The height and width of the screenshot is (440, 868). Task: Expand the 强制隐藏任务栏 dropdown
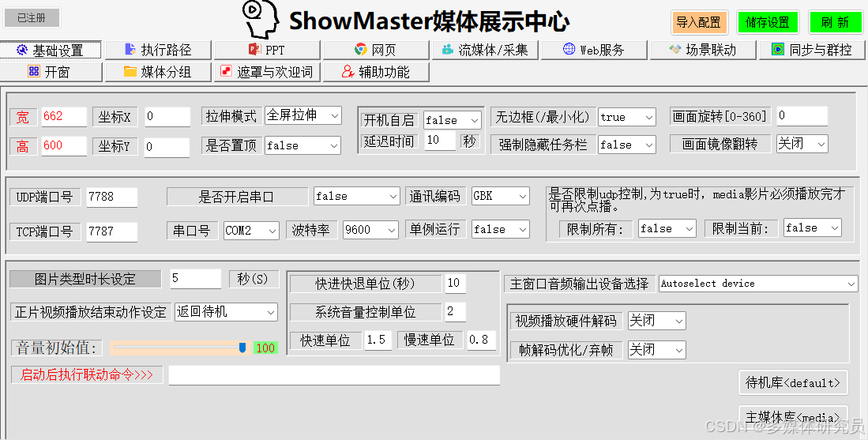627,145
